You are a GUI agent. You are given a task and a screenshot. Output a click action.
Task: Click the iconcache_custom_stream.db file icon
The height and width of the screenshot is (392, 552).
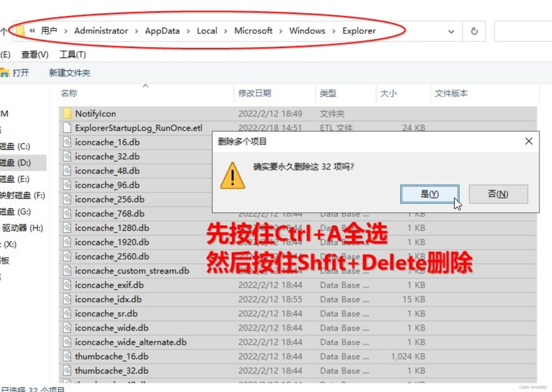point(67,271)
